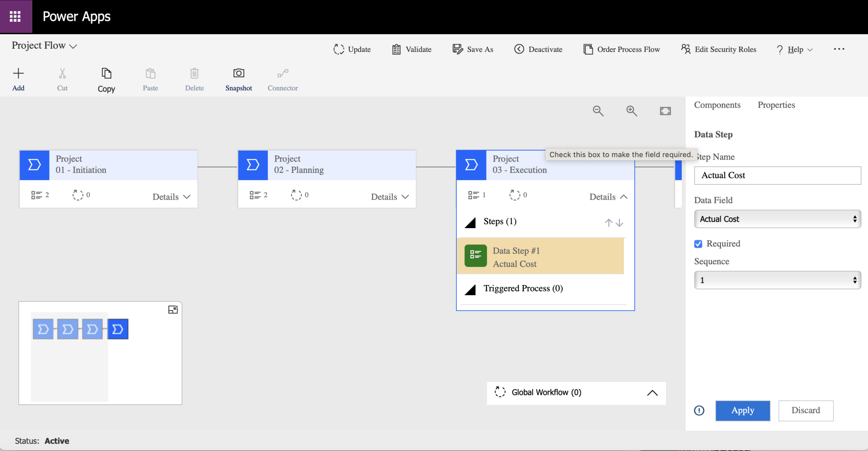Screen dimensions: 868x451
Task: Click the Apply button
Action: (x=742, y=410)
